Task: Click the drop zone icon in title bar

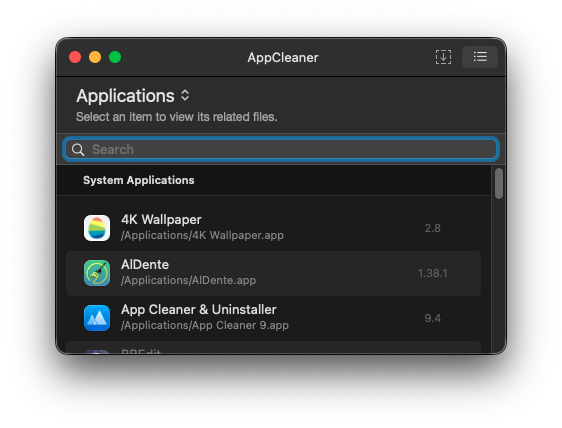Action: pyautogui.click(x=443, y=57)
